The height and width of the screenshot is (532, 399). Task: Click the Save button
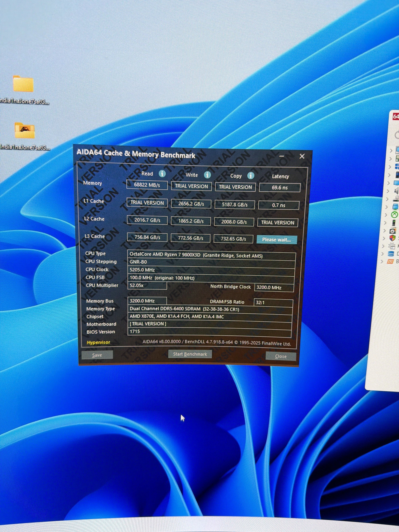(97, 355)
